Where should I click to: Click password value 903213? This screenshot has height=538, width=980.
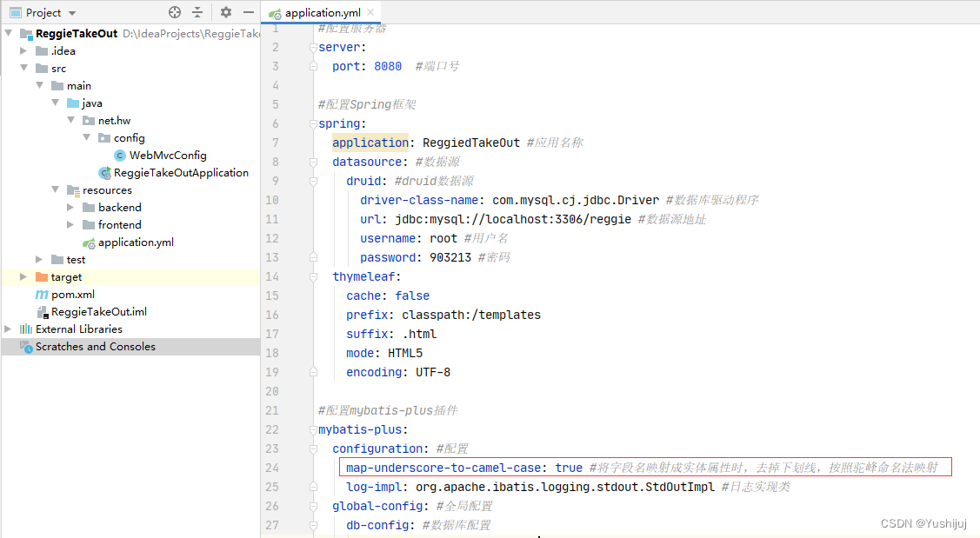pos(450,257)
